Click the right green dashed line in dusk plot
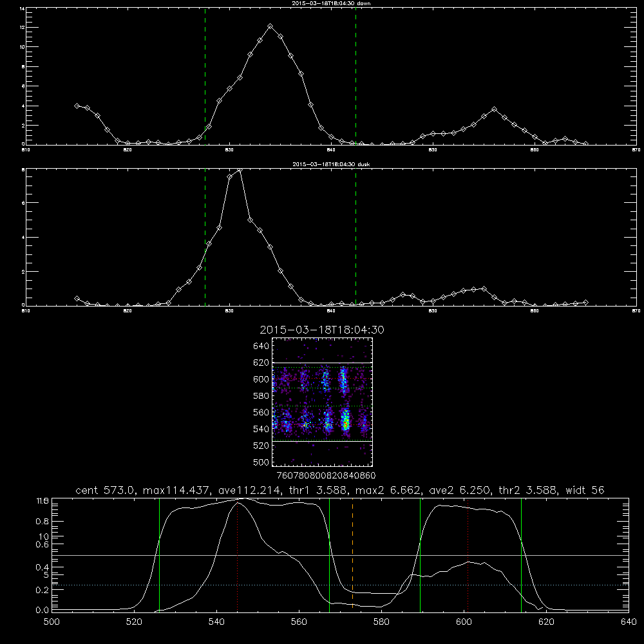The height and width of the screenshot is (644, 644). point(355,238)
